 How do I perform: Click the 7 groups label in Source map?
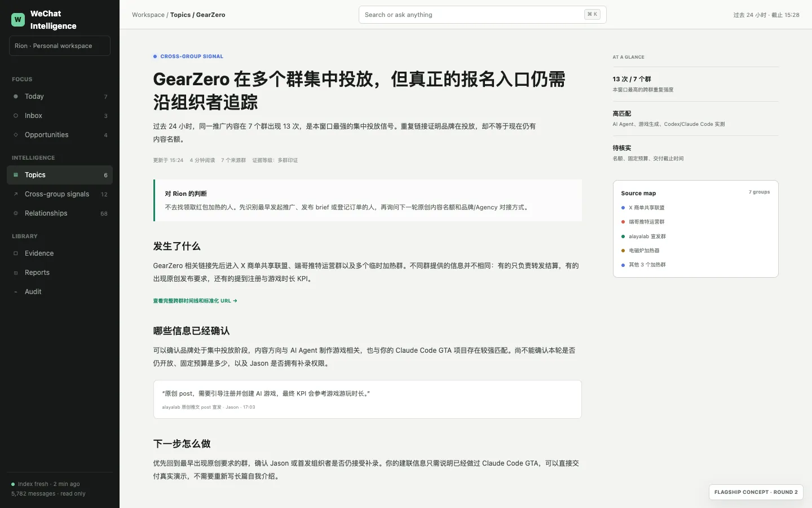759,192
